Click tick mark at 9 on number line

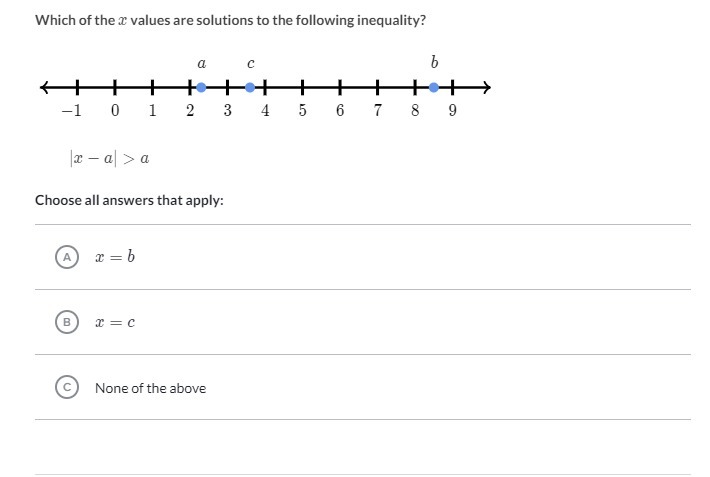[x=452, y=87]
